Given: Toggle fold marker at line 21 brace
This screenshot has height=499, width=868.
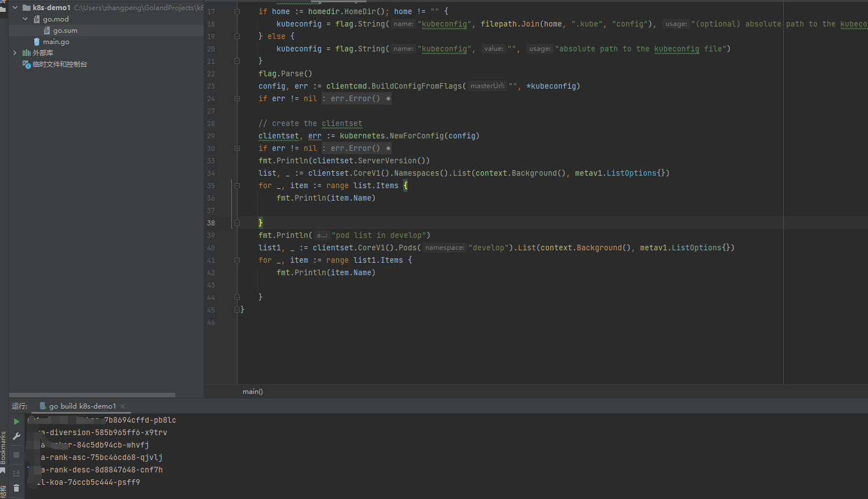Looking at the screenshot, I should coord(237,61).
